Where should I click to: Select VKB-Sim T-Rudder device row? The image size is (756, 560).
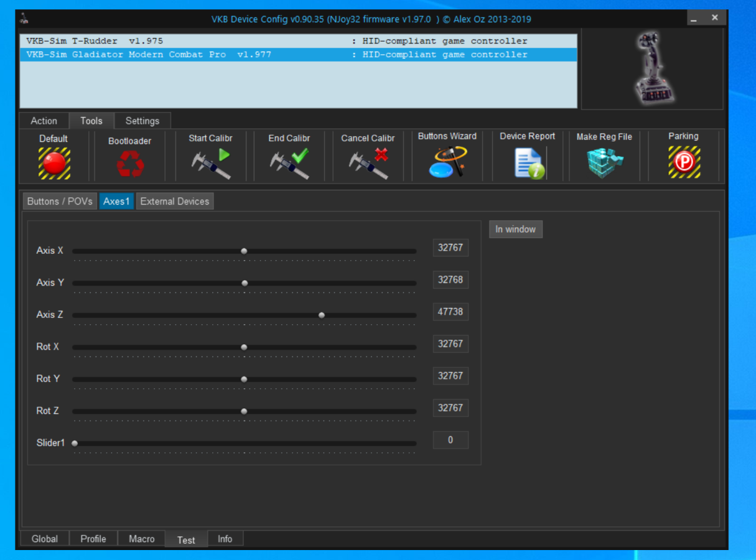pyautogui.click(x=299, y=41)
